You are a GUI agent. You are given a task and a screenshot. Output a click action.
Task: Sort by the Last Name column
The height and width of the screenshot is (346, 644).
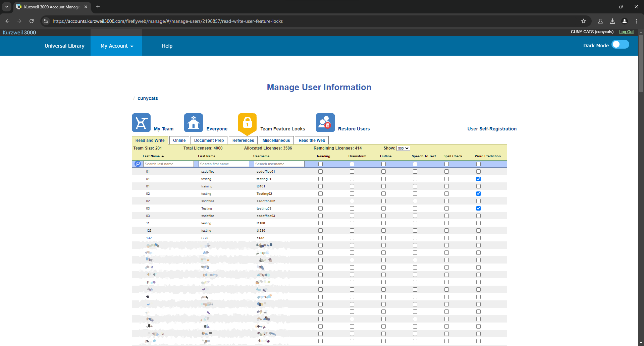(x=153, y=156)
